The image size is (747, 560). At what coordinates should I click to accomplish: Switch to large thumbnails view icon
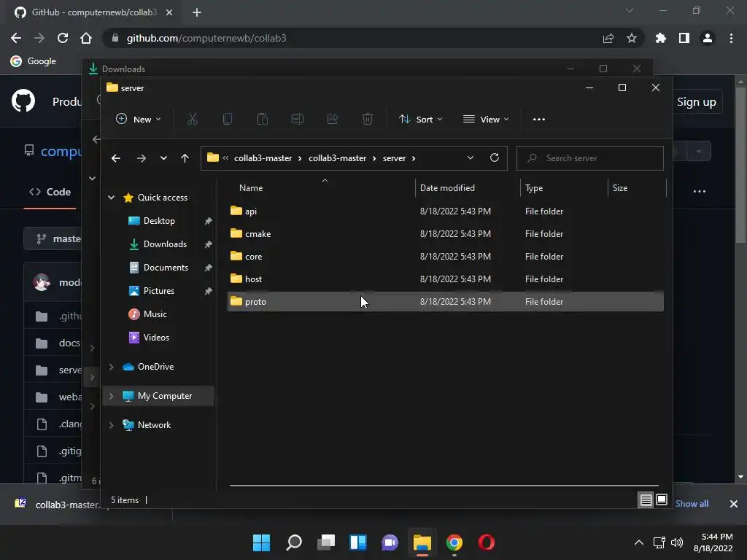pyautogui.click(x=662, y=499)
